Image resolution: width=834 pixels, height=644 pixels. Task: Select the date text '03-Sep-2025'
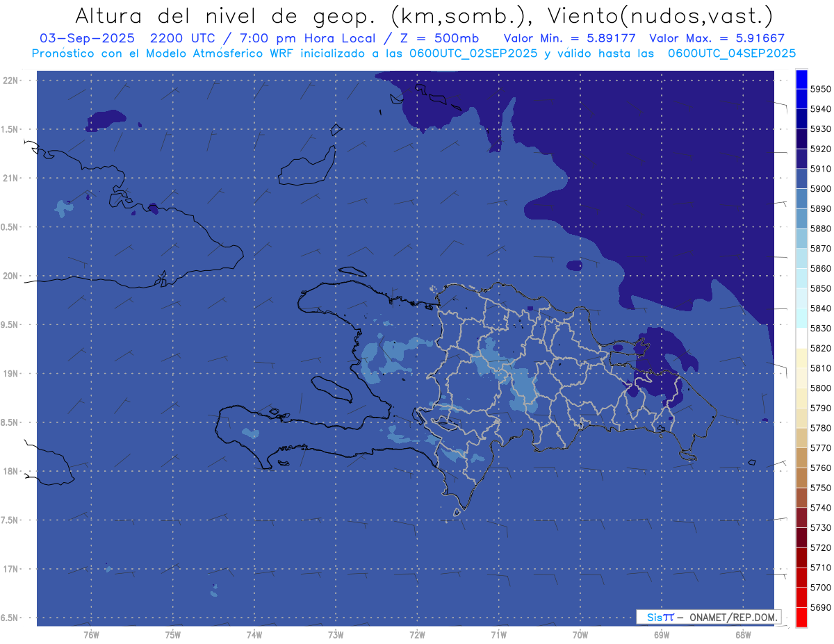(x=85, y=38)
